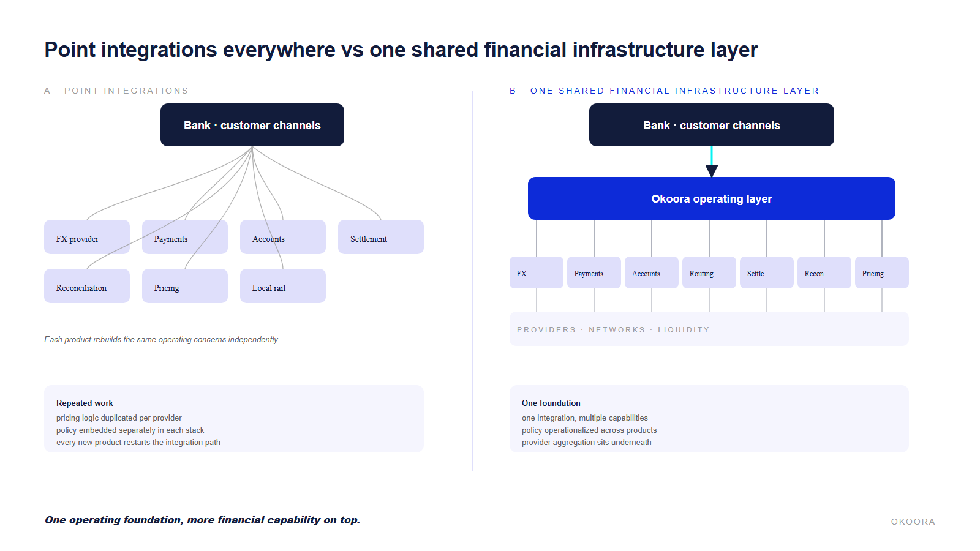
Task: Click the 'Routing' capability box
Action: [x=709, y=272]
